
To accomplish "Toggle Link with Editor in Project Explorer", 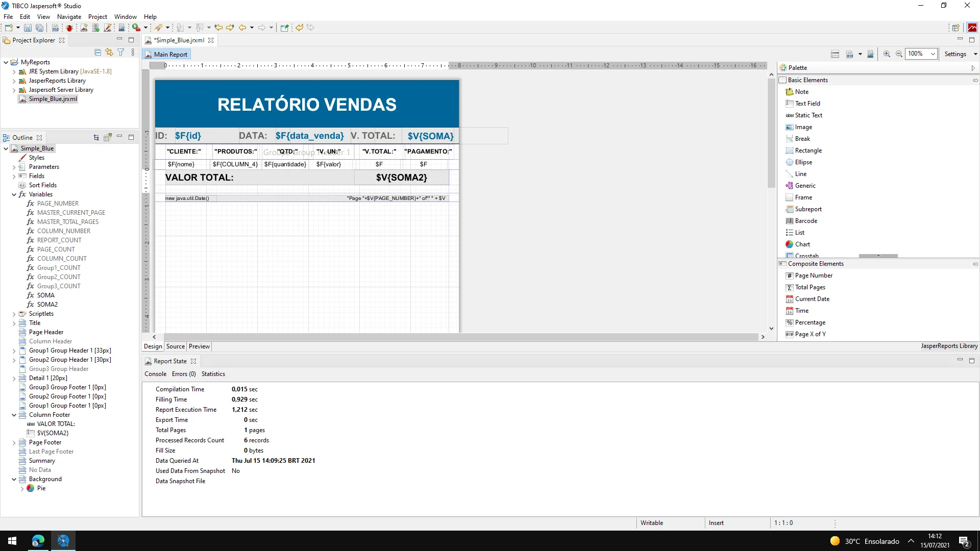I will (x=109, y=52).
